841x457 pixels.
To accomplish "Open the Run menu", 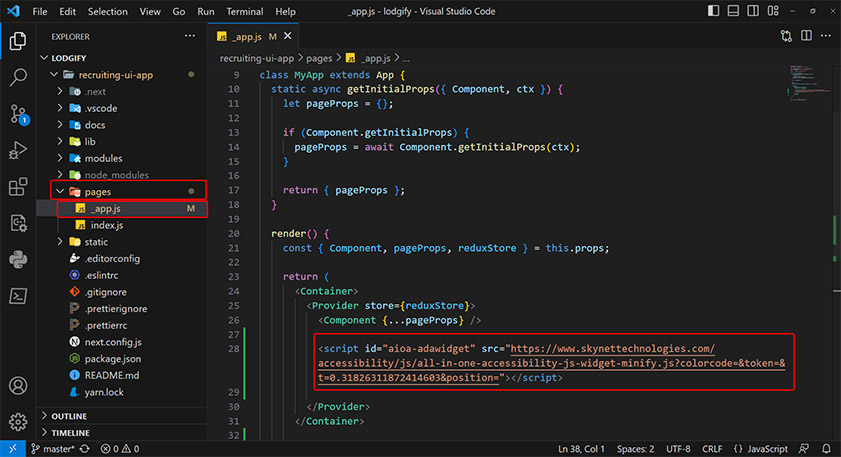I will pyautogui.click(x=205, y=11).
